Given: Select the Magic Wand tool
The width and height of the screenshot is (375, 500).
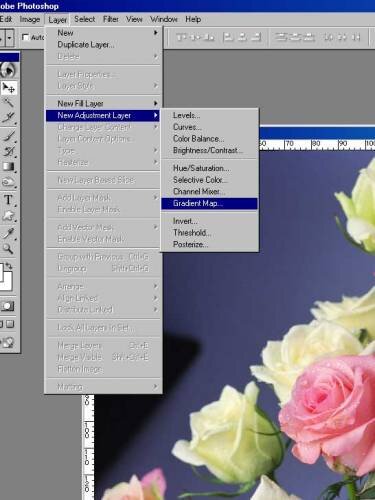Looking at the screenshot, I should point(8,102).
